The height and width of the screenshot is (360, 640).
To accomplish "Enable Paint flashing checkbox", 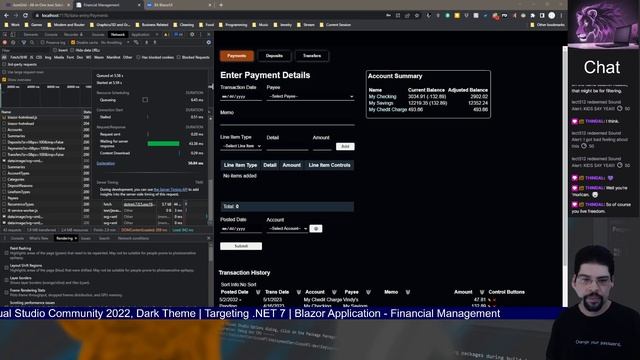I will pyautogui.click(x=7, y=253).
